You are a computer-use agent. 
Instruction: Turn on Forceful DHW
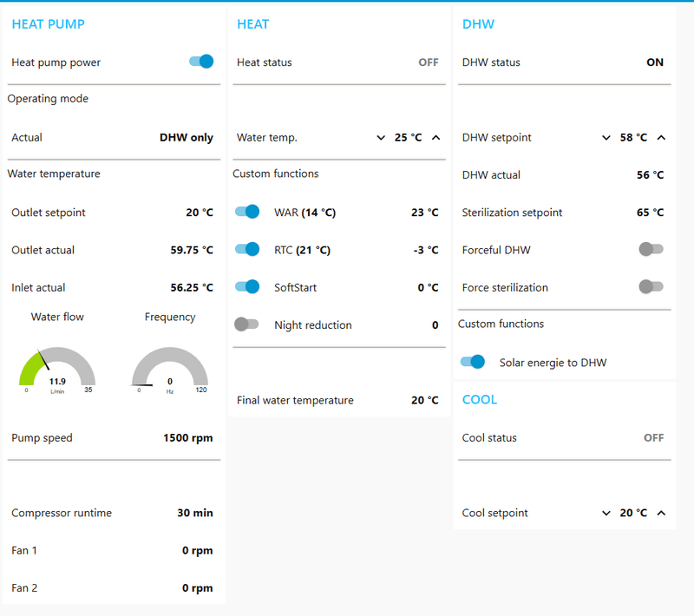pos(651,249)
